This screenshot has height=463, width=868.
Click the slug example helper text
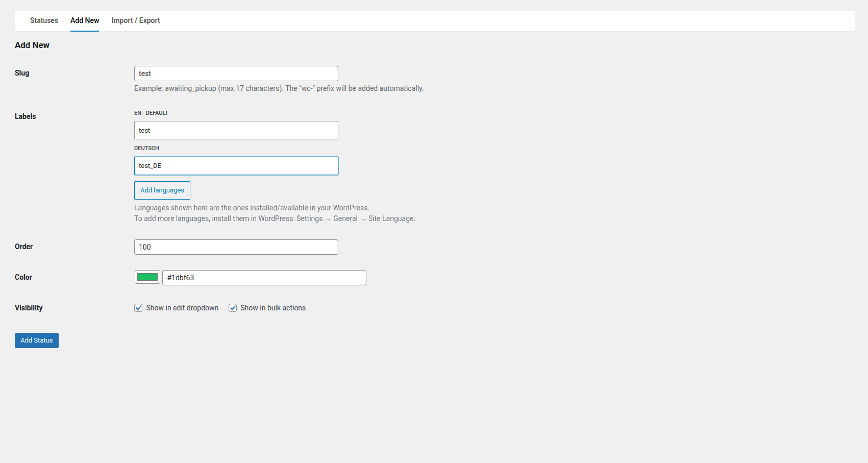tap(279, 88)
